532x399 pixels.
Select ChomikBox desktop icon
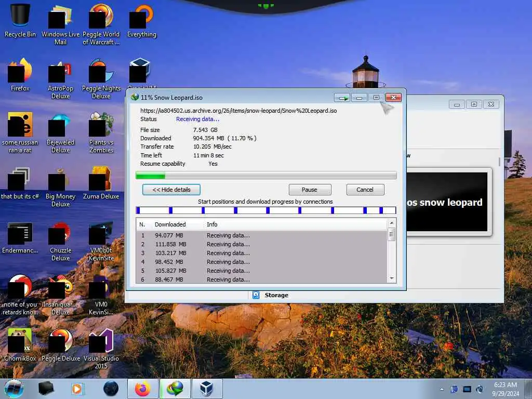[x=20, y=345]
